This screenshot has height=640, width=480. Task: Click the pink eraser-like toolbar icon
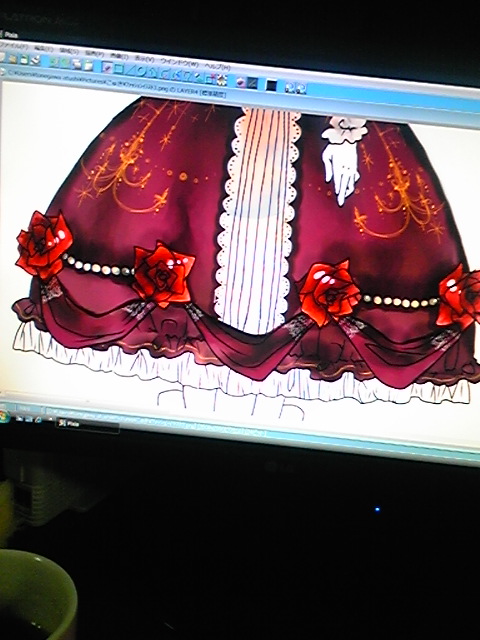pos(241,82)
